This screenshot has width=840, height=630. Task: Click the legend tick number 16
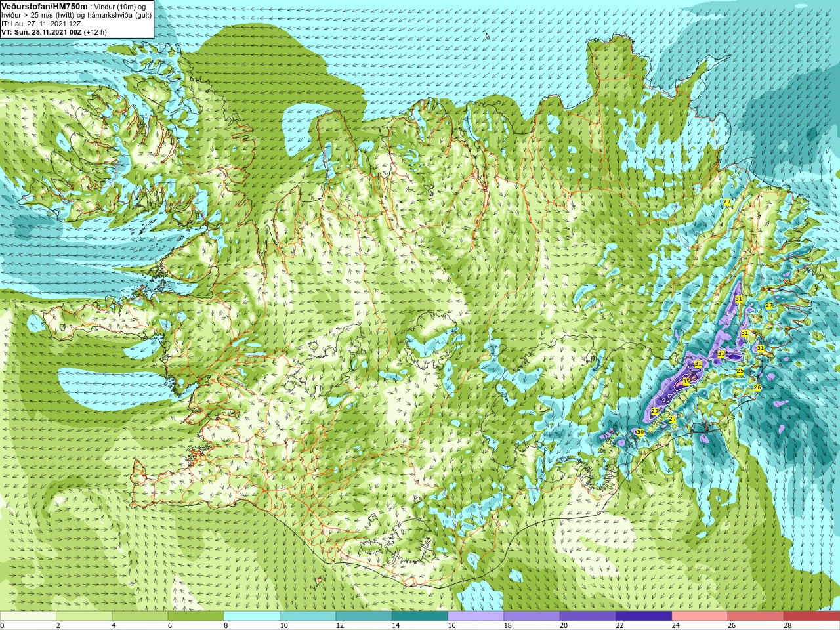click(x=451, y=626)
